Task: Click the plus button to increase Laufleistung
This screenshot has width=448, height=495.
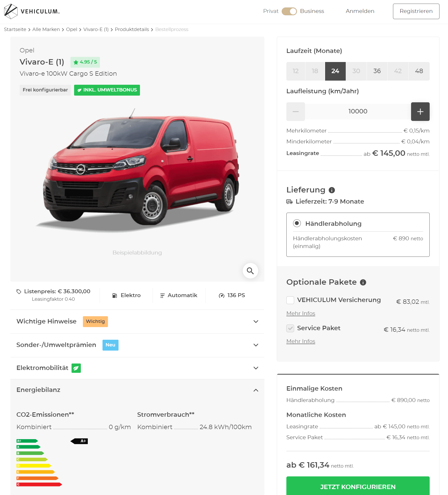Action: point(420,112)
